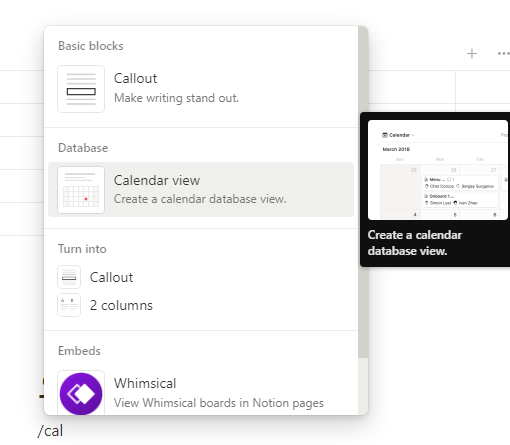Click the Callout block icon under Basic blocks
The image size is (510, 445).
(x=81, y=89)
